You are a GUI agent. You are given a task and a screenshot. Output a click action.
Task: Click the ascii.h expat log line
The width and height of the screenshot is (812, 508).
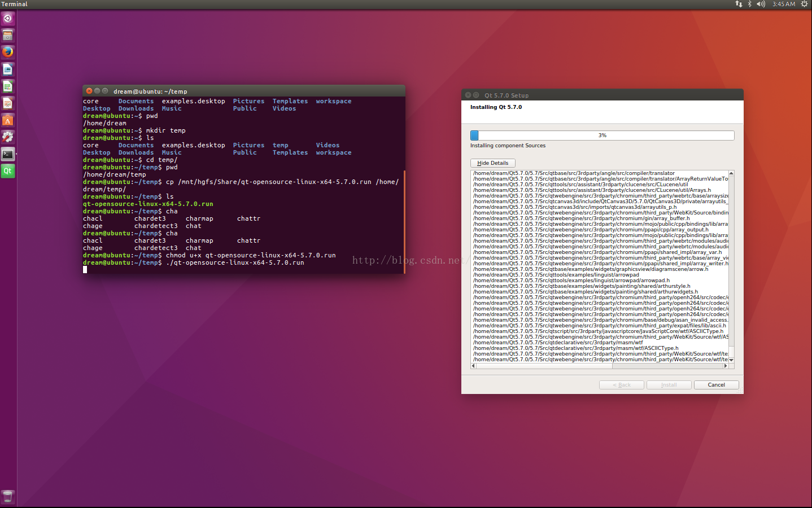coord(600,326)
